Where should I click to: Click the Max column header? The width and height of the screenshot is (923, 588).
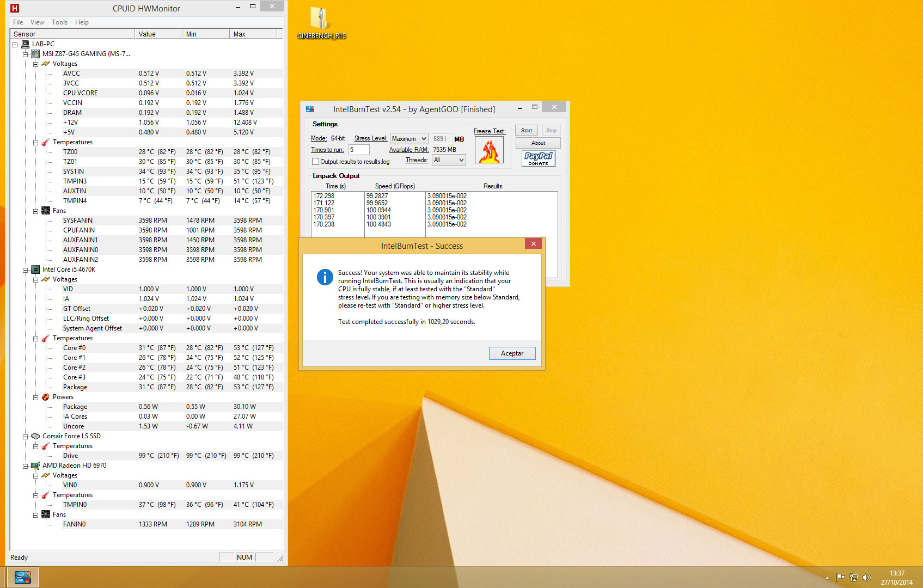253,34
